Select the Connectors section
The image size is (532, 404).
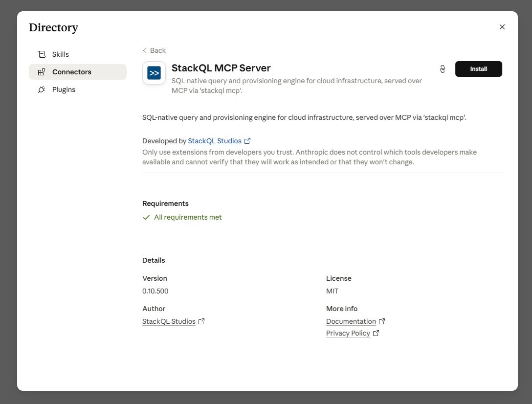78,72
